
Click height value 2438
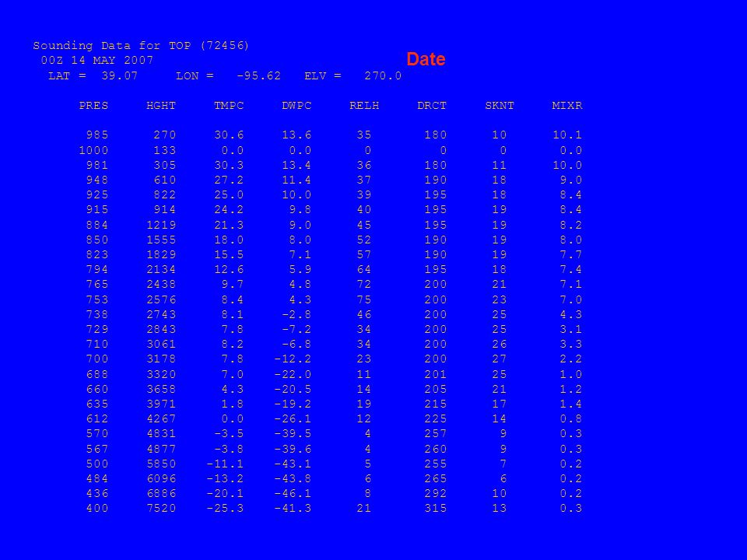click(x=161, y=285)
